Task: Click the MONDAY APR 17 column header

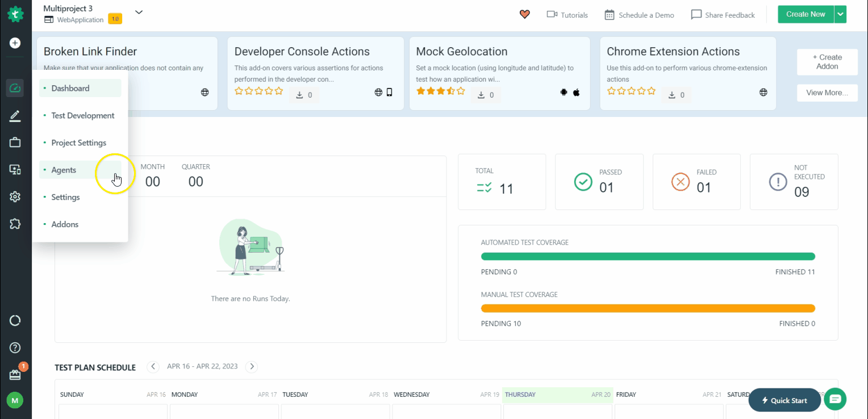Action: tap(224, 395)
